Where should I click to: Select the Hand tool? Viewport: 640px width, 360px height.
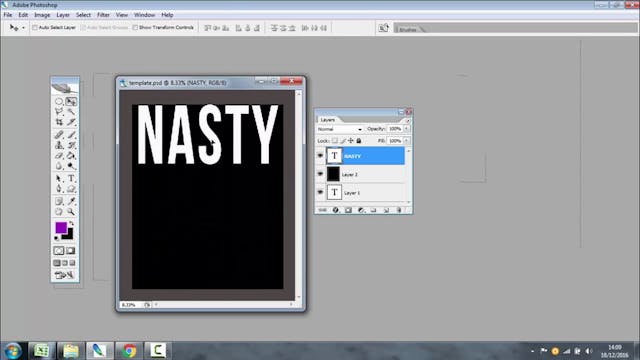[x=59, y=212]
